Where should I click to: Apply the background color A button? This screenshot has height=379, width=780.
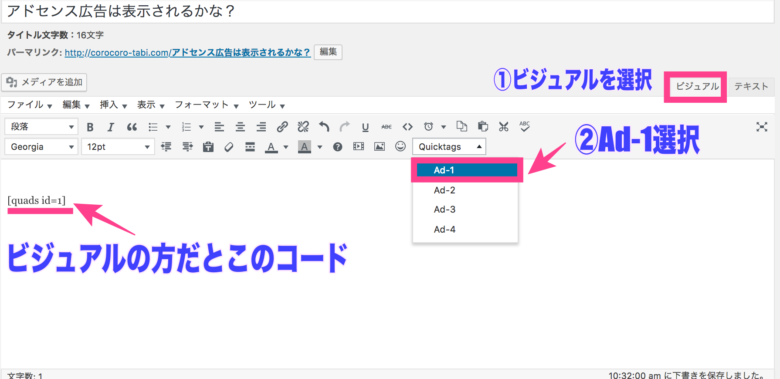(x=305, y=147)
